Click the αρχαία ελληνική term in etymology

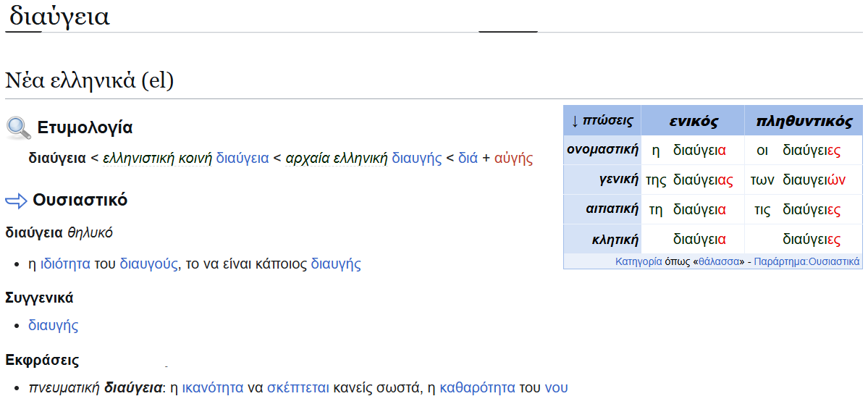pos(337,158)
